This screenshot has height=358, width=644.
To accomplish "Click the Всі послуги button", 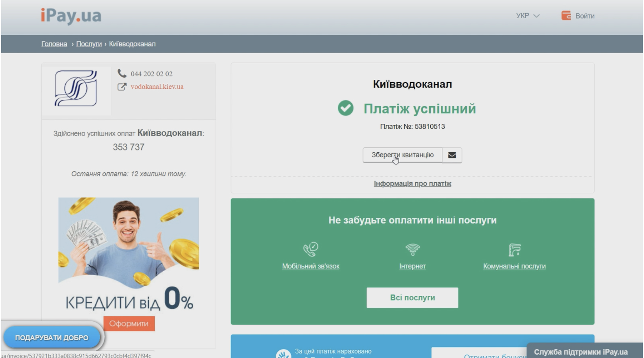I will [412, 298].
